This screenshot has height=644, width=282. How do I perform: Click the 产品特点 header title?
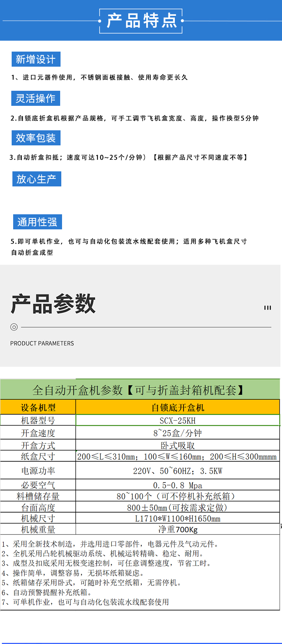(x=141, y=21)
